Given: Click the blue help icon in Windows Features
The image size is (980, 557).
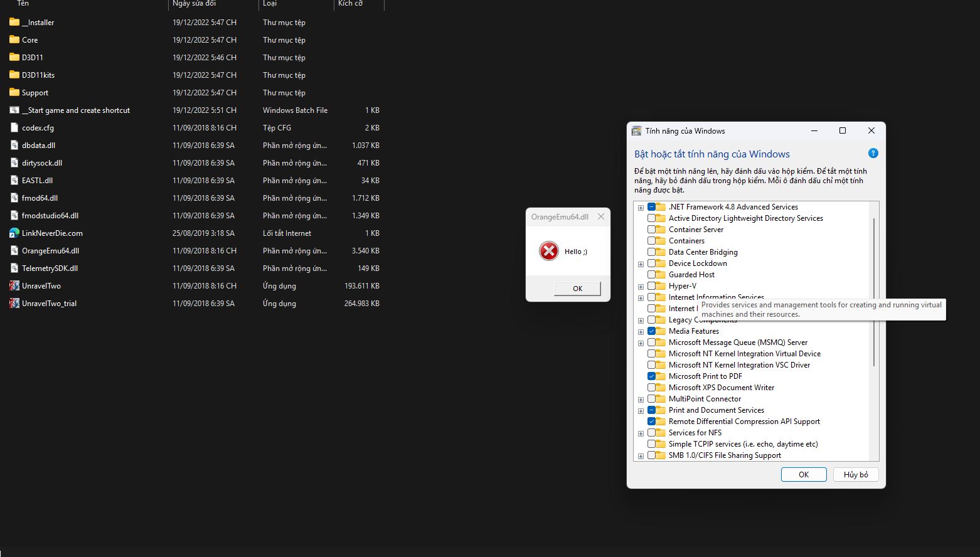Looking at the screenshot, I should (873, 154).
